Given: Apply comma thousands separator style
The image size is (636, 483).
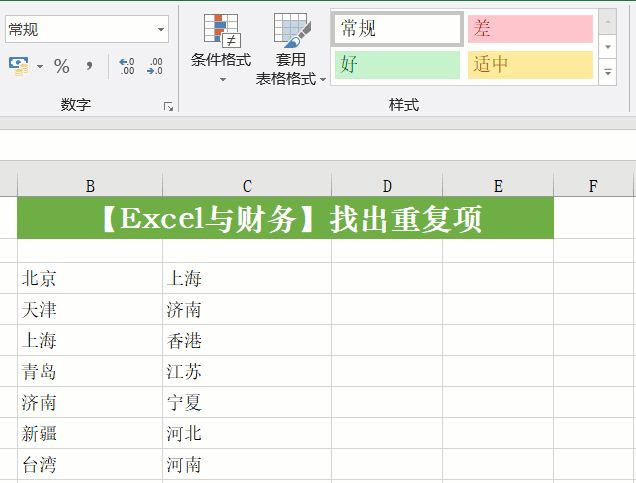Looking at the screenshot, I should tap(89, 66).
